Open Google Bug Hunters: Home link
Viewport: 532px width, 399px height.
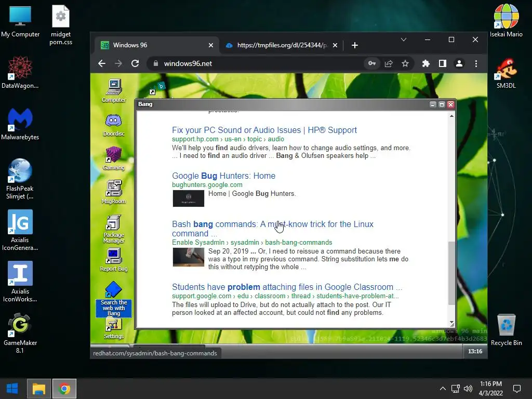(x=223, y=176)
